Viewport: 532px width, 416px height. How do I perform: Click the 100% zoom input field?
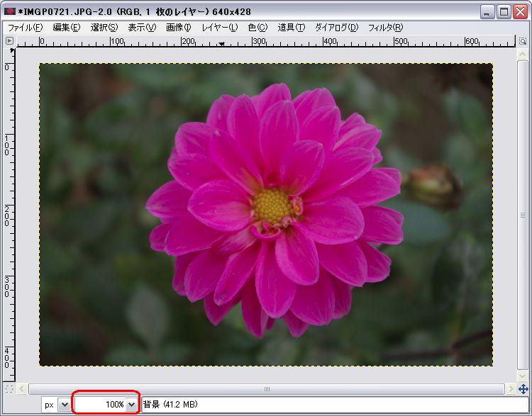(101, 405)
